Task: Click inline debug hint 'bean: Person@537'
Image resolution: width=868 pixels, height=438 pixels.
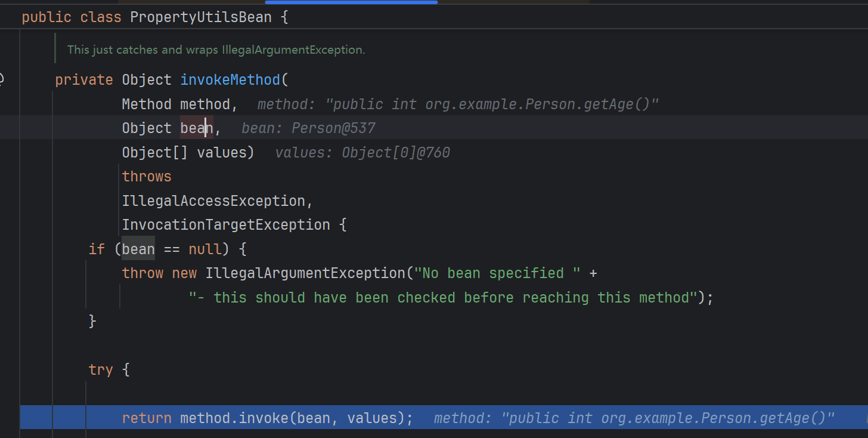Action: [x=308, y=128]
